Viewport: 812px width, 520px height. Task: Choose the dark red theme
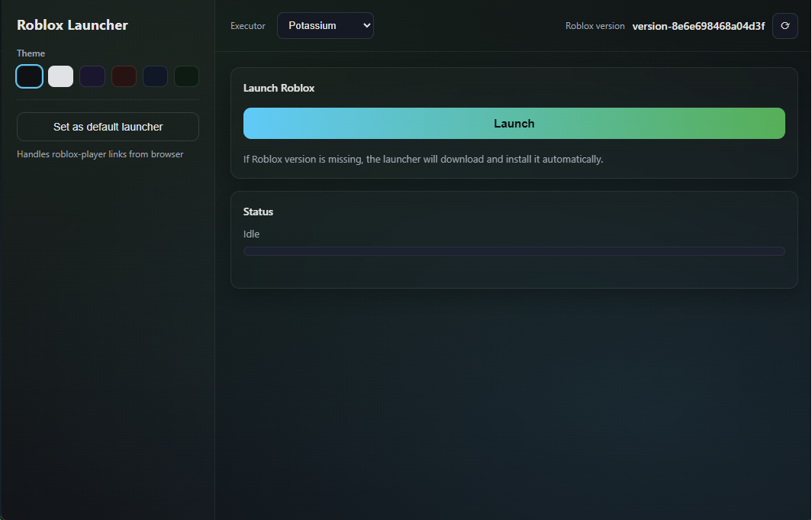click(x=124, y=76)
